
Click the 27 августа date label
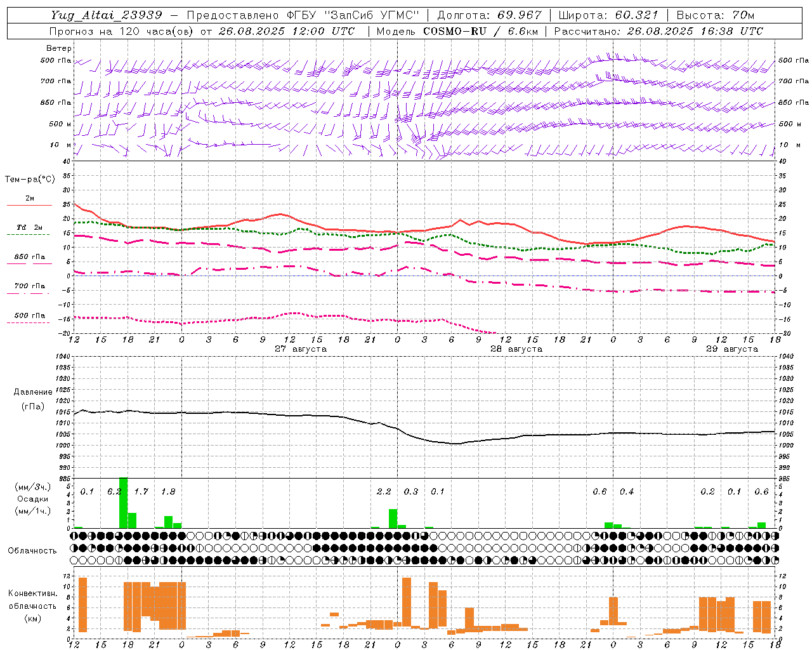301,349
